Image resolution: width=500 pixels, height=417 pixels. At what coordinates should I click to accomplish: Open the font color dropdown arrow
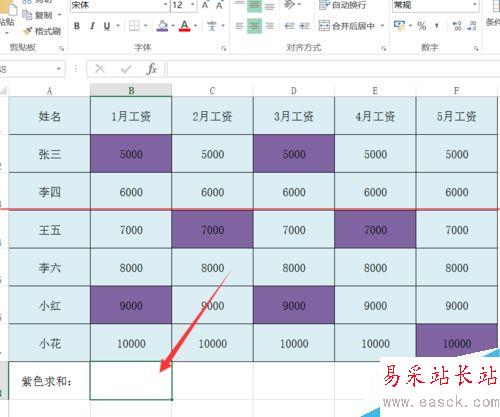(x=196, y=26)
